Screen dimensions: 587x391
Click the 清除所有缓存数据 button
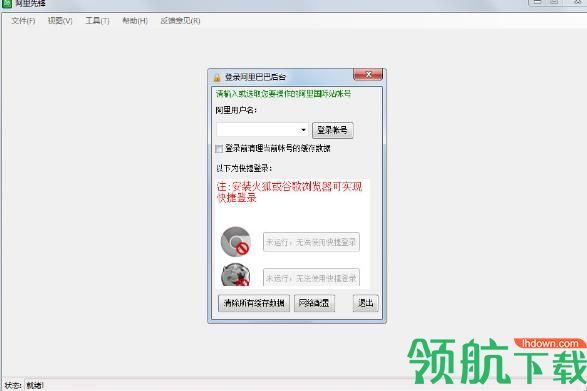point(254,303)
